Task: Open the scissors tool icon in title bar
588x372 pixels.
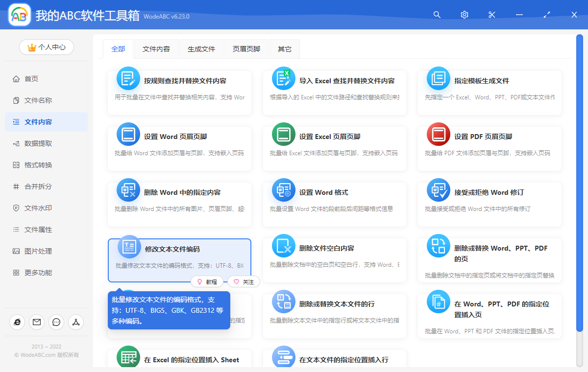Action: click(491, 15)
